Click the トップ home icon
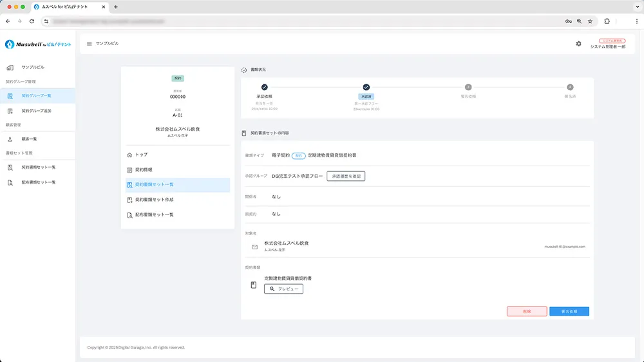This screenshot has width=644, height=362. pos(129,155)
